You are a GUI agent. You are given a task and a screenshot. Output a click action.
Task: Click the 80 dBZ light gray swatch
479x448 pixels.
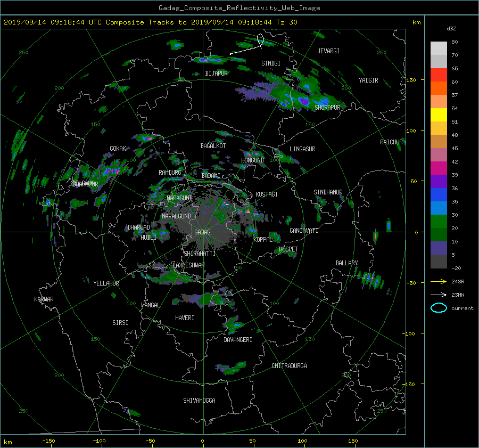(439, 48)
